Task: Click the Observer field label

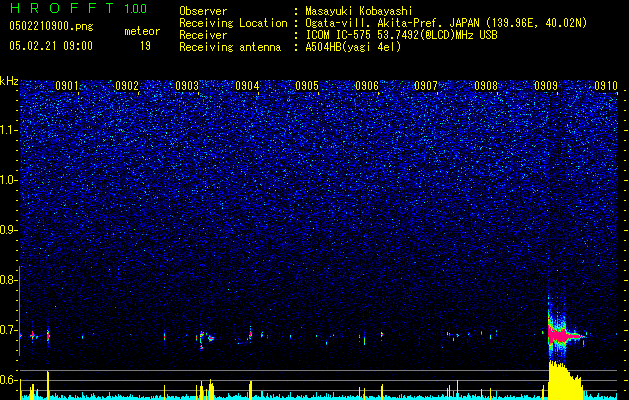Action: 203,11
